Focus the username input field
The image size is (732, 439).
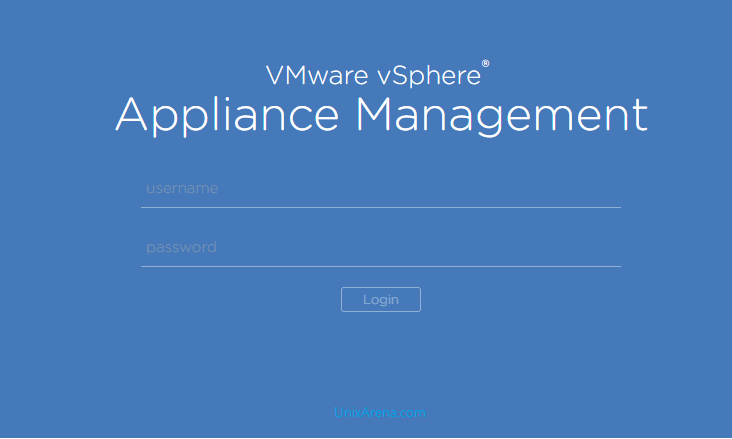point(380,189)
